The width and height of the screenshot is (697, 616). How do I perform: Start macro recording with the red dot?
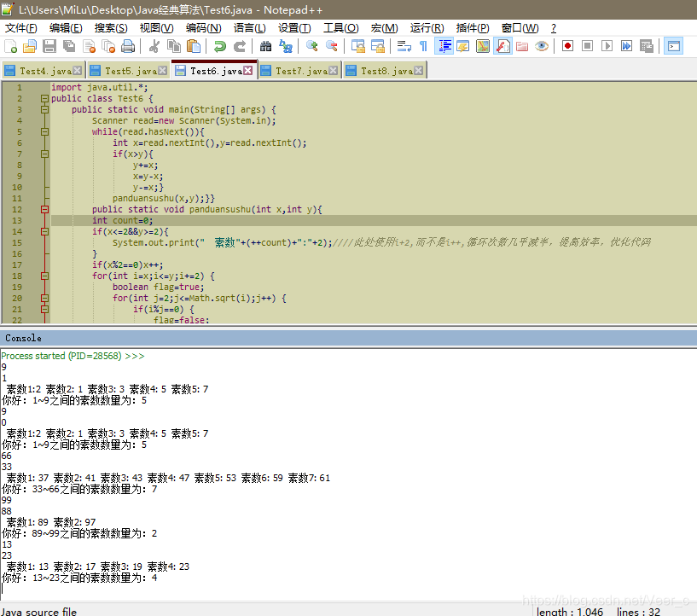pos(567,46)
